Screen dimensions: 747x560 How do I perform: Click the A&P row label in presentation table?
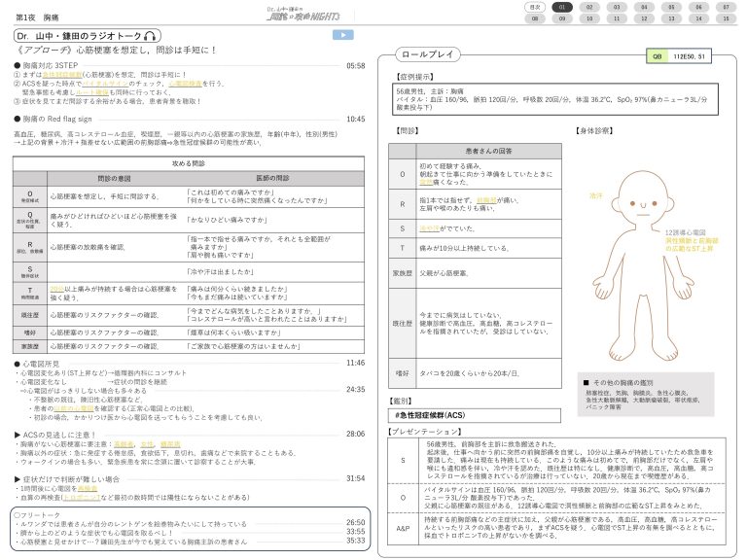click(x=403, y=529)
